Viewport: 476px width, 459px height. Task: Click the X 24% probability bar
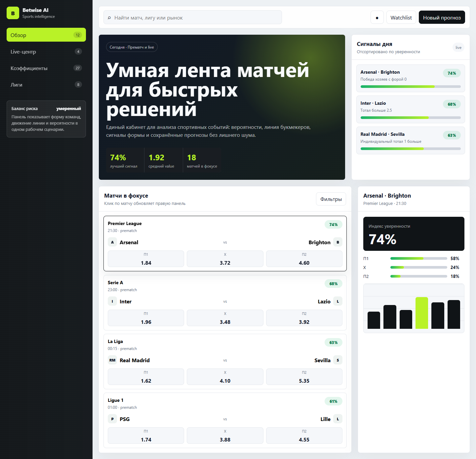tap(419, 267)
